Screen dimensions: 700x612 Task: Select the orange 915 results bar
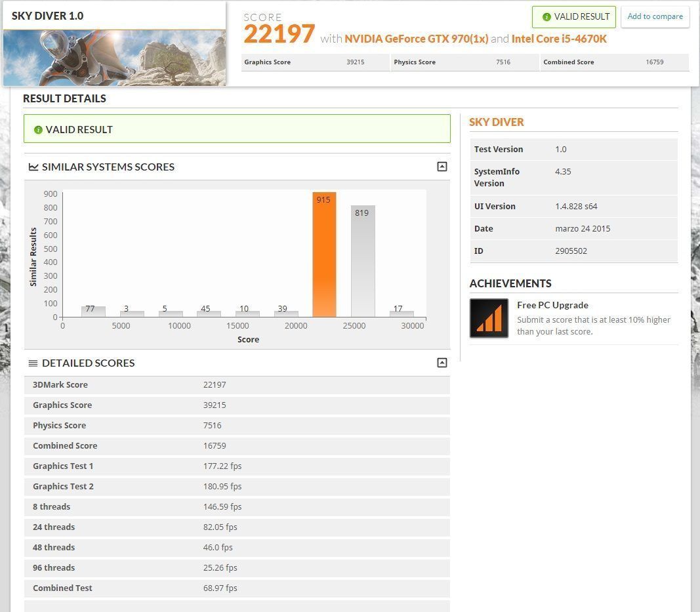pyautogui.click(x=323, y=255)
